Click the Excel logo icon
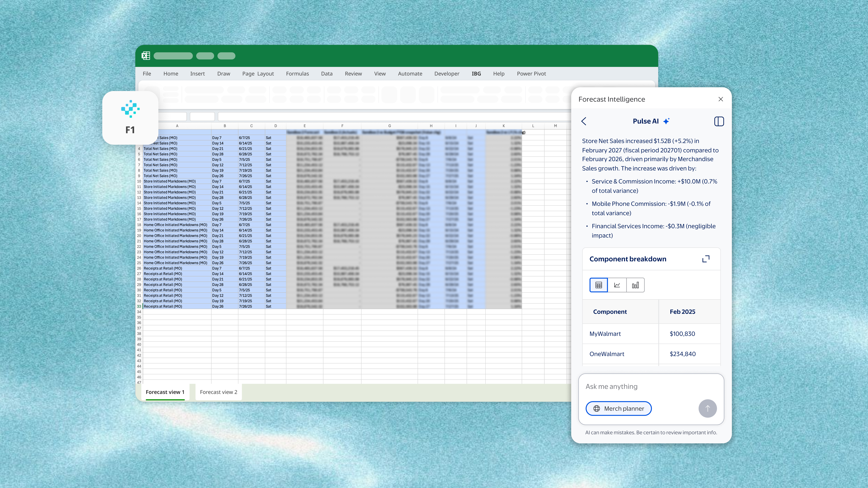This screenshot has width=868, height=488. click(145, 55)
